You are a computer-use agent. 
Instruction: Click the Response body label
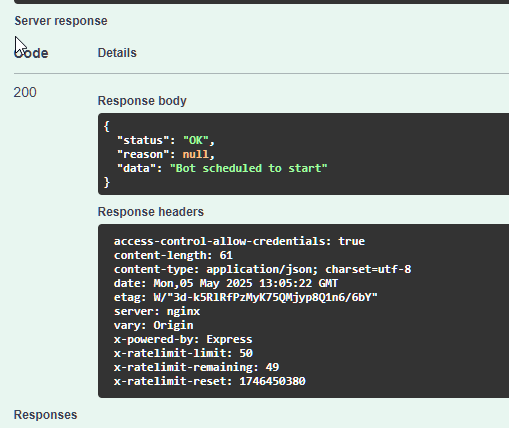pyautogui.click(x=142, y=101)
